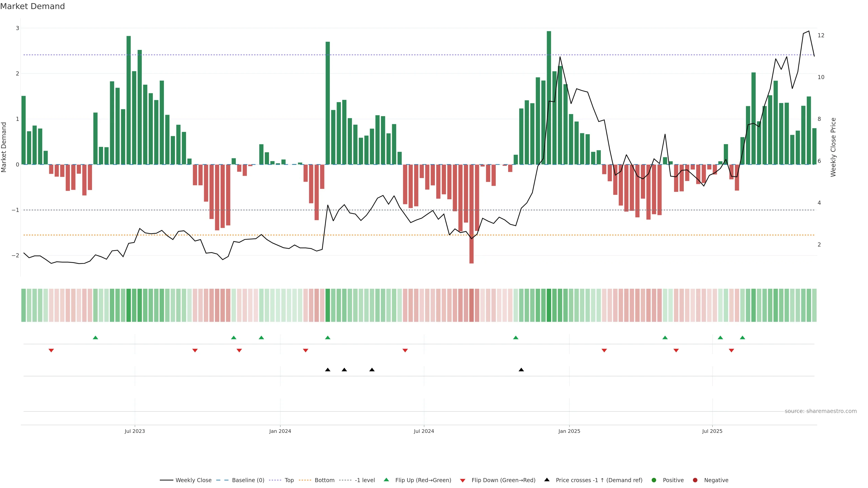Click the leftmost black price-cross triangle marker

[x=328, y=370]
